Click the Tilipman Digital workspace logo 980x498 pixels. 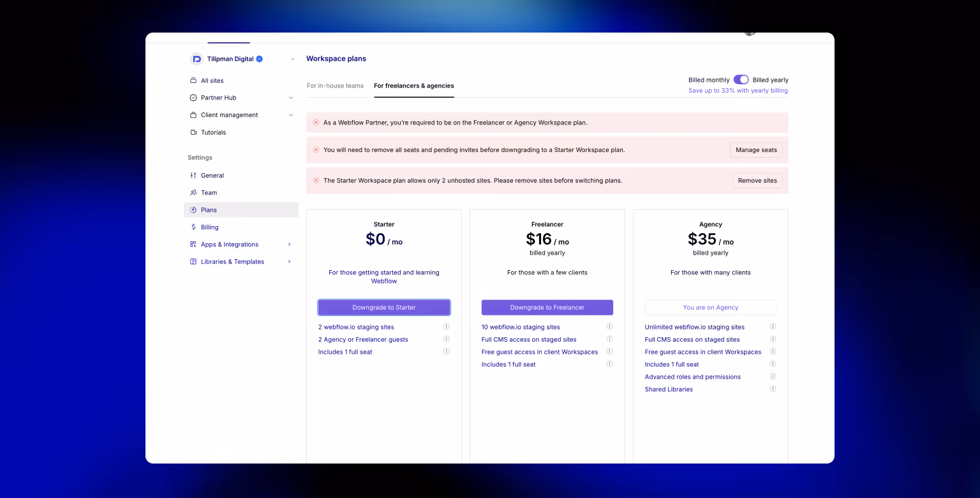[197, 59]
